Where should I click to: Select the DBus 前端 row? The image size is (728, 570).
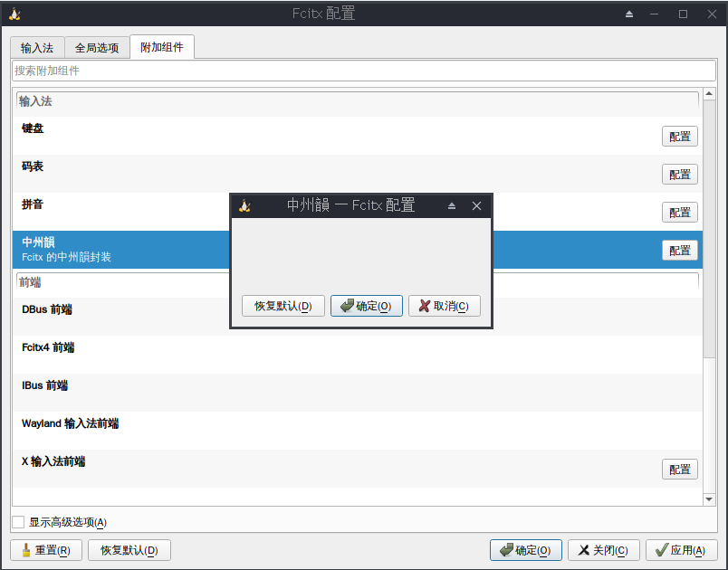(358, 317)
